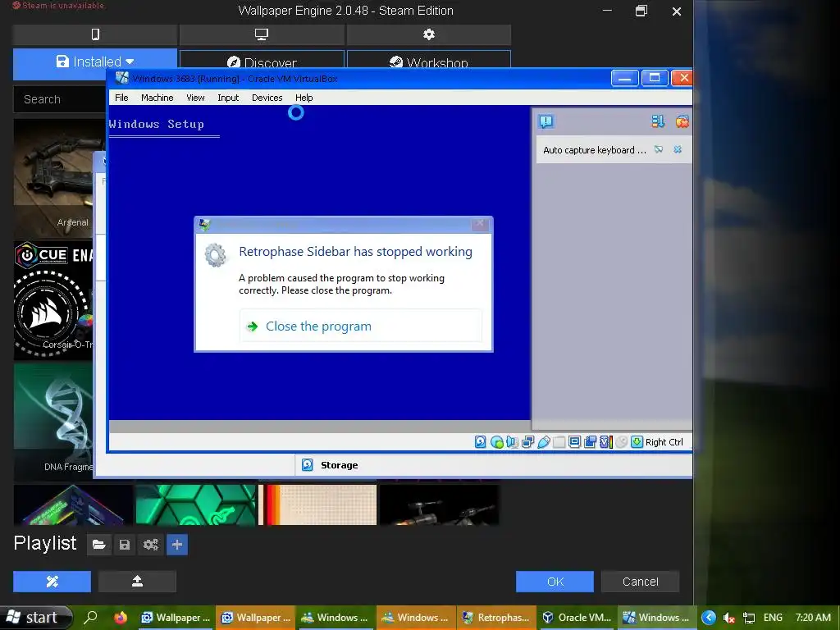Open Input menu in VirtualBox

(228, 98)
